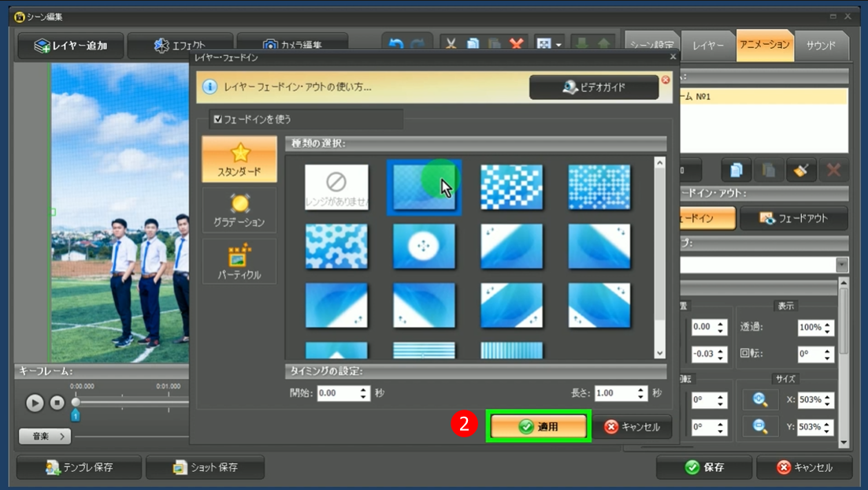Viewport: 868px width, 490px height.
Task: Toggle the フェードインを使う checkbox
Action: (218, 119)
